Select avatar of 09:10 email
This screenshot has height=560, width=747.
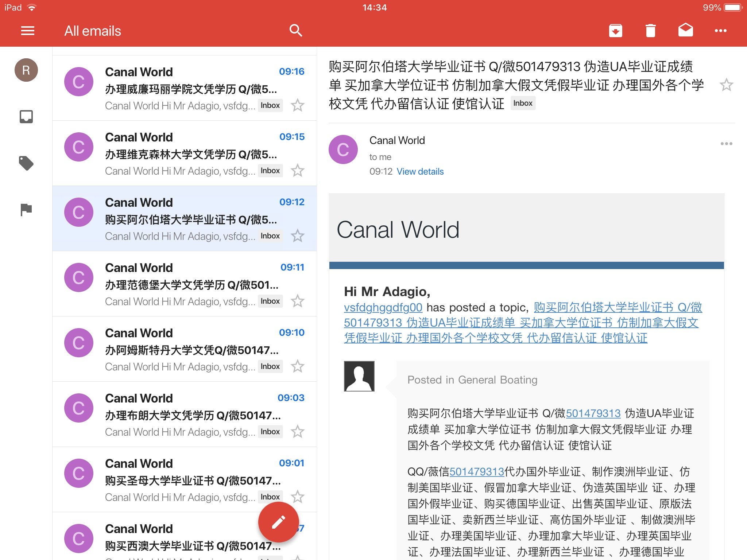79,343
